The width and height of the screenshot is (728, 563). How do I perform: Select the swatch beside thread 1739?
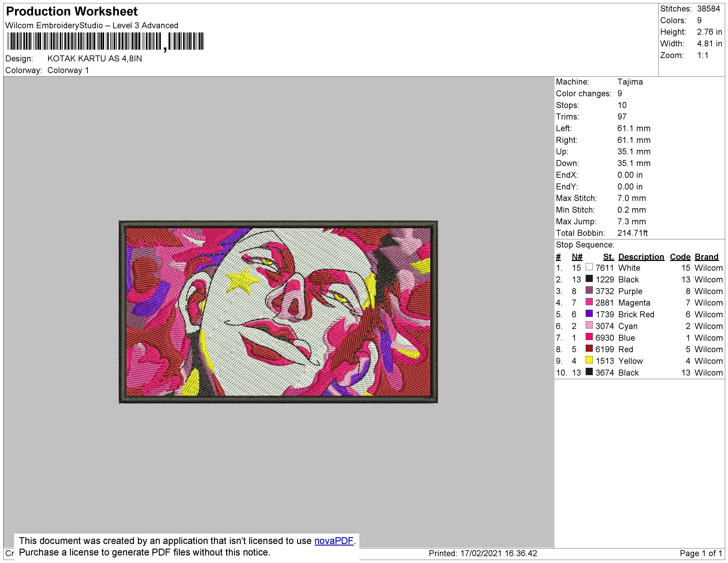(589, 314)
